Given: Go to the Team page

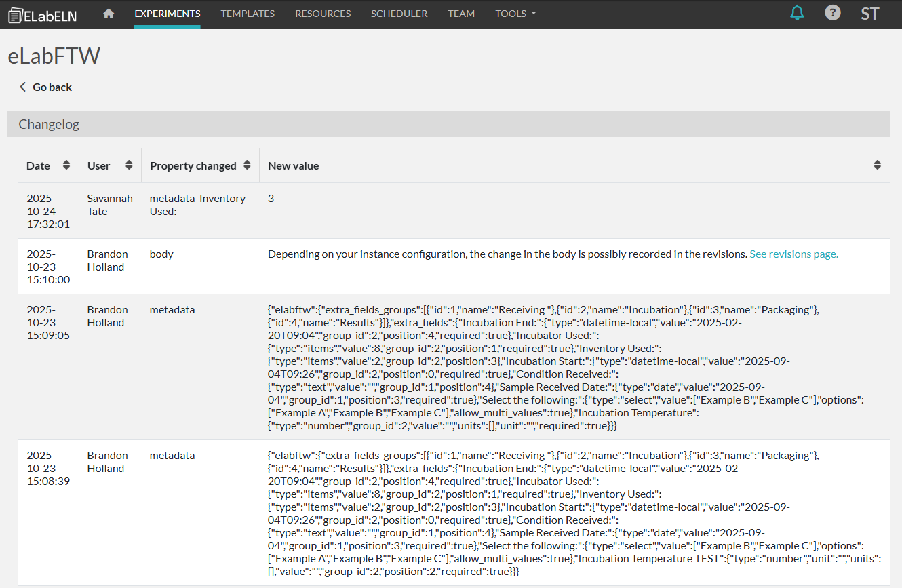Looking at the screenshot, I should [x=461, y=14].
